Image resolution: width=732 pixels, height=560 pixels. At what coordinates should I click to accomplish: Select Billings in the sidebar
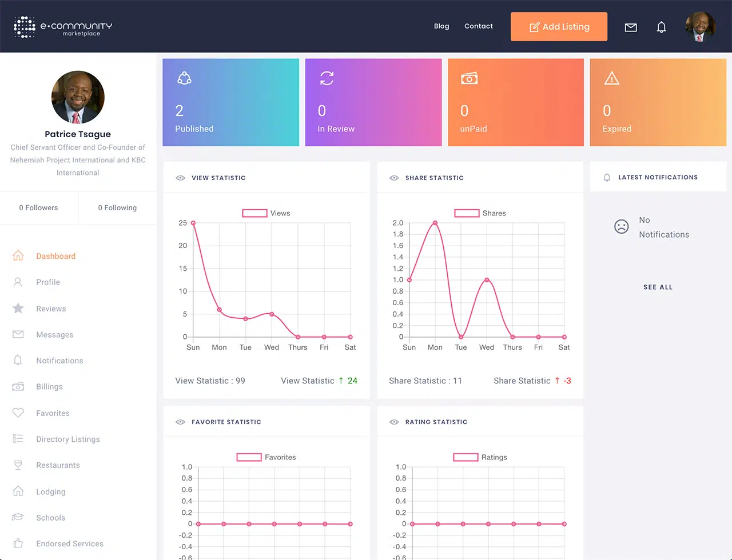tap(49, 387)
